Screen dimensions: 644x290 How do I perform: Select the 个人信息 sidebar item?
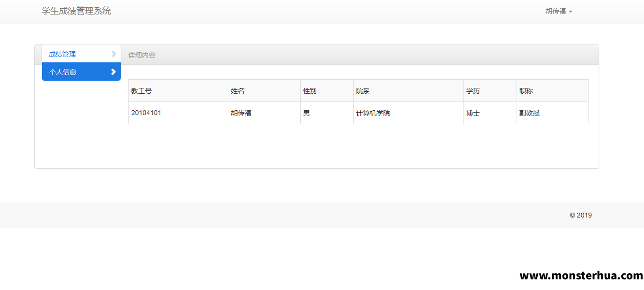point(81,72)
